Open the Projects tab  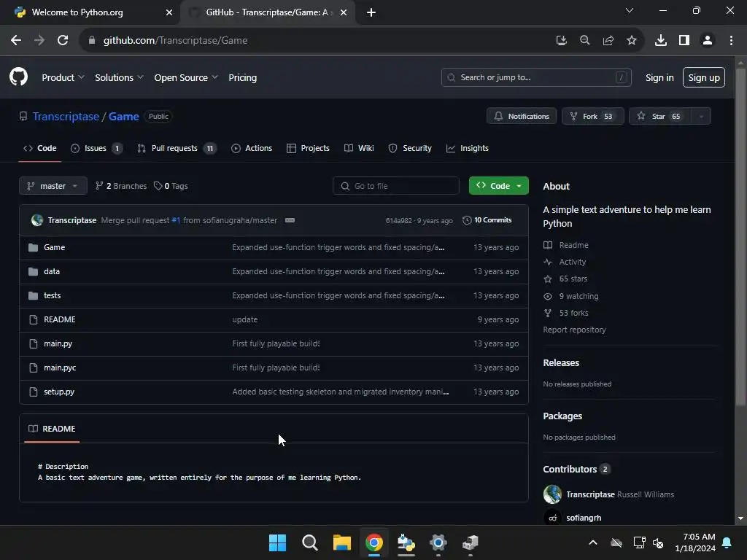click(x=308, y=148)
